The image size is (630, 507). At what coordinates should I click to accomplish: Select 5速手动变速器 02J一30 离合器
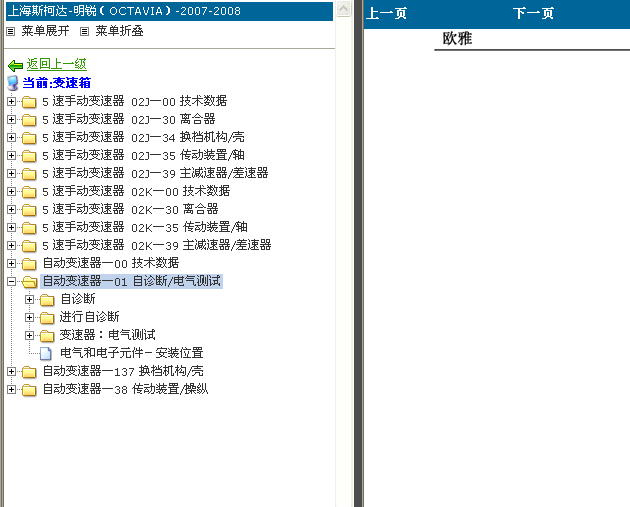(x=129, y=119)
